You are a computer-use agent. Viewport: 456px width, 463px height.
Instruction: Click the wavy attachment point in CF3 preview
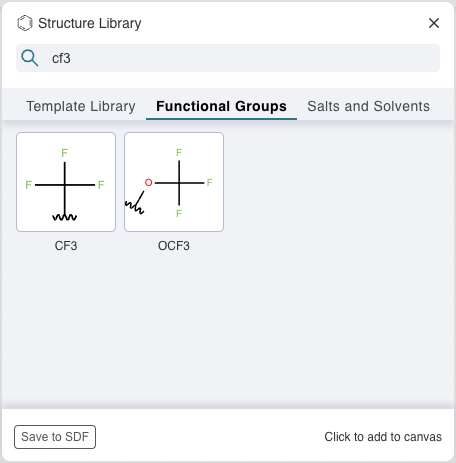pos(65,217)
